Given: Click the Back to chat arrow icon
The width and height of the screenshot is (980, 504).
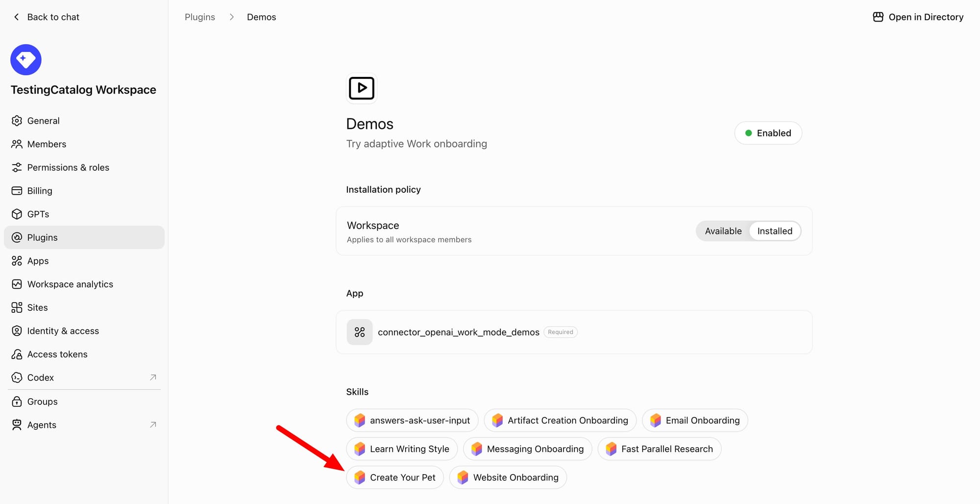Looking at the screenshot, I should (x=17, y=17).
